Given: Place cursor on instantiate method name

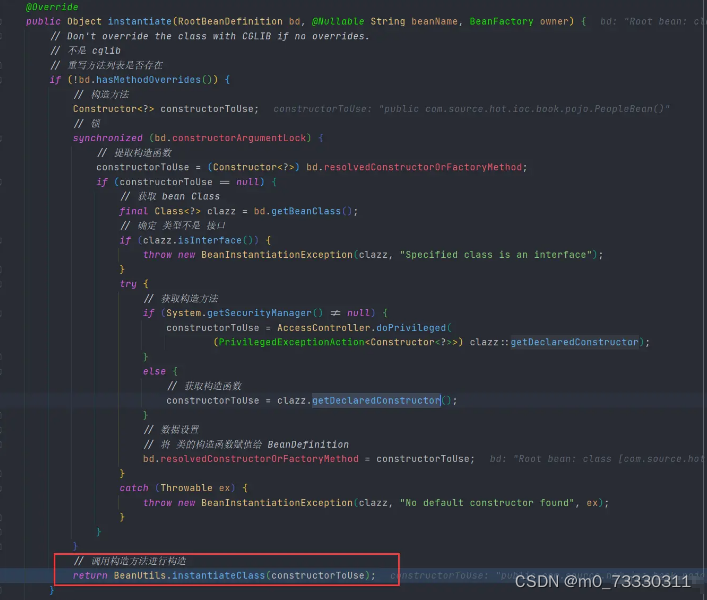Looking at the screenshot, I should click(140, 21).
